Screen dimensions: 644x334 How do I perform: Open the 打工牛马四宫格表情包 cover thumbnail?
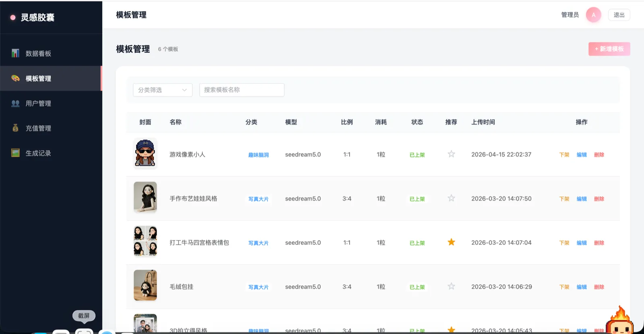click(x=145, y=241)
